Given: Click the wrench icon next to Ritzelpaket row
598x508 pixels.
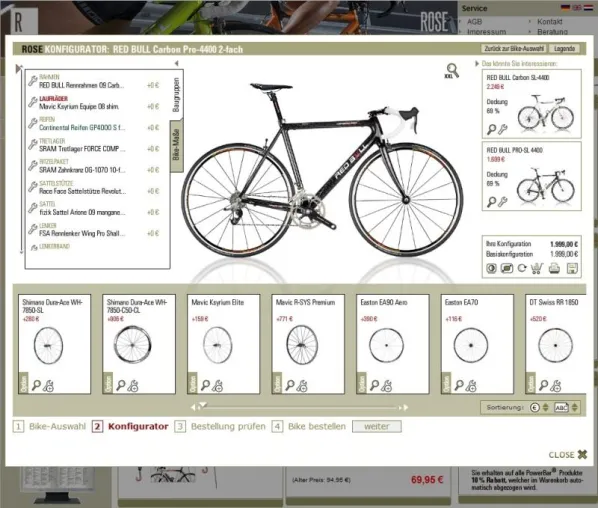Looking at the screenshot, I should pos(33,166).
